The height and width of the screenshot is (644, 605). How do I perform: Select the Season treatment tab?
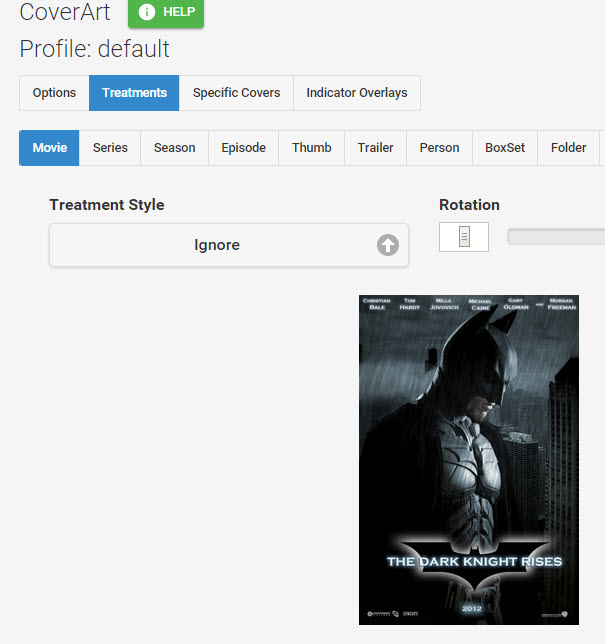175,148
